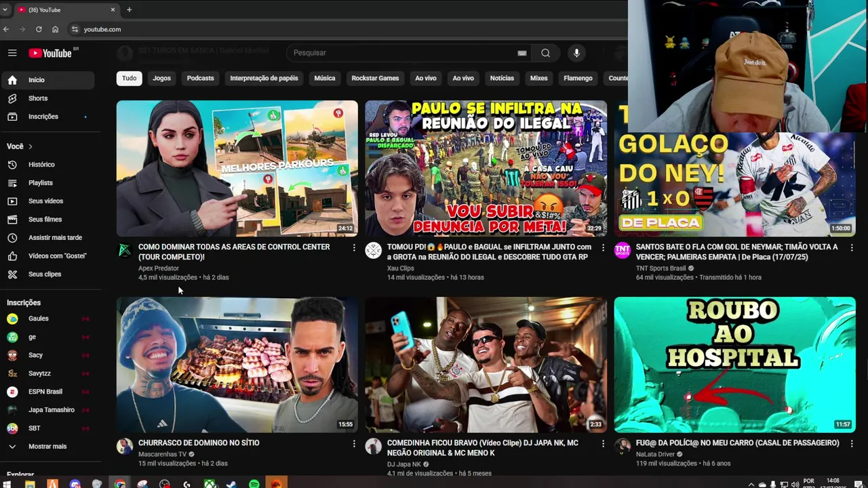
Task: Click TNT Sports Brasil channel avatar
Action: (x=623, y=251)
